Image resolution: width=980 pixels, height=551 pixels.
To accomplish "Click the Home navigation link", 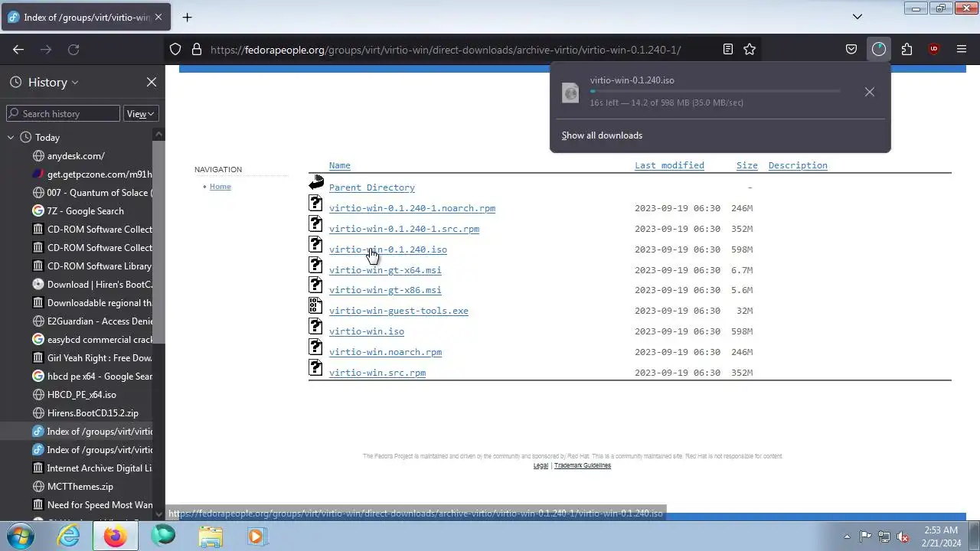I will tap(220, 187).
